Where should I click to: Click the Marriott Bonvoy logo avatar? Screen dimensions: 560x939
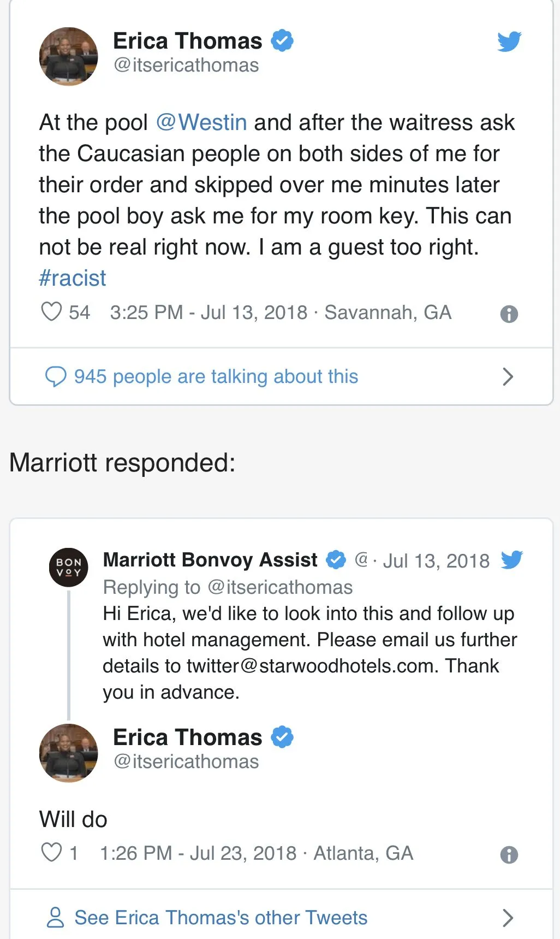(69, 567)
